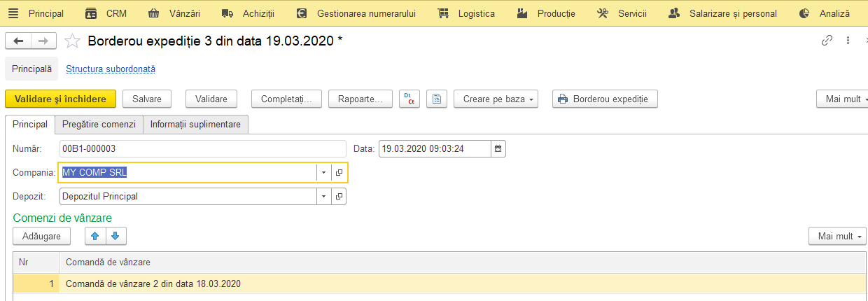This screenshot has width=868, height=301.
Task: Go forward with the right arrow
Action: tap(43, 41)
